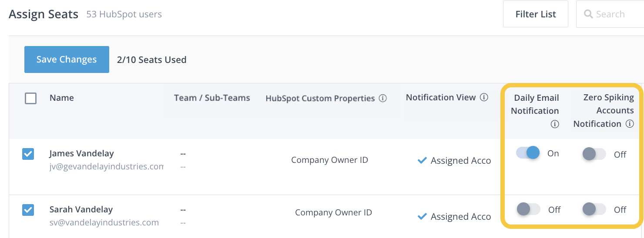Viewport: 644px width, 238px height.
Task: Click info icon beside Zero Spiking Accounts Notification
Action: (x=630, y=124)
